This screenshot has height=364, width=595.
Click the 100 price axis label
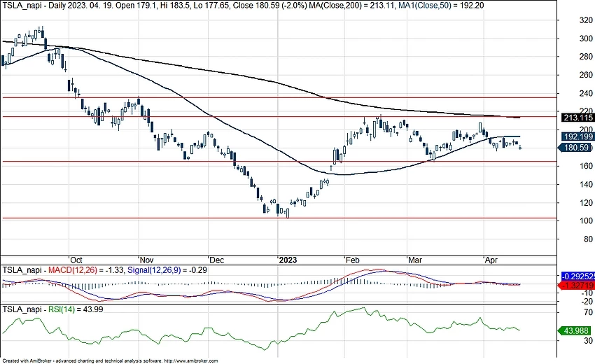pos(586,221)
